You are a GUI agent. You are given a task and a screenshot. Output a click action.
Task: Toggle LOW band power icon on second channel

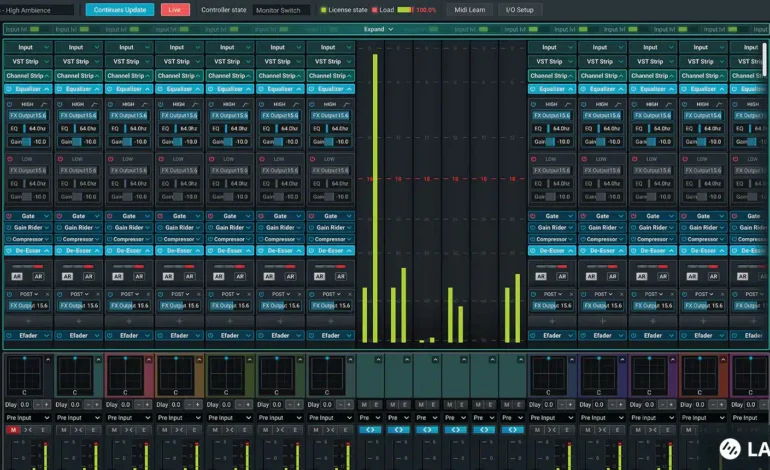coord(60,159)
